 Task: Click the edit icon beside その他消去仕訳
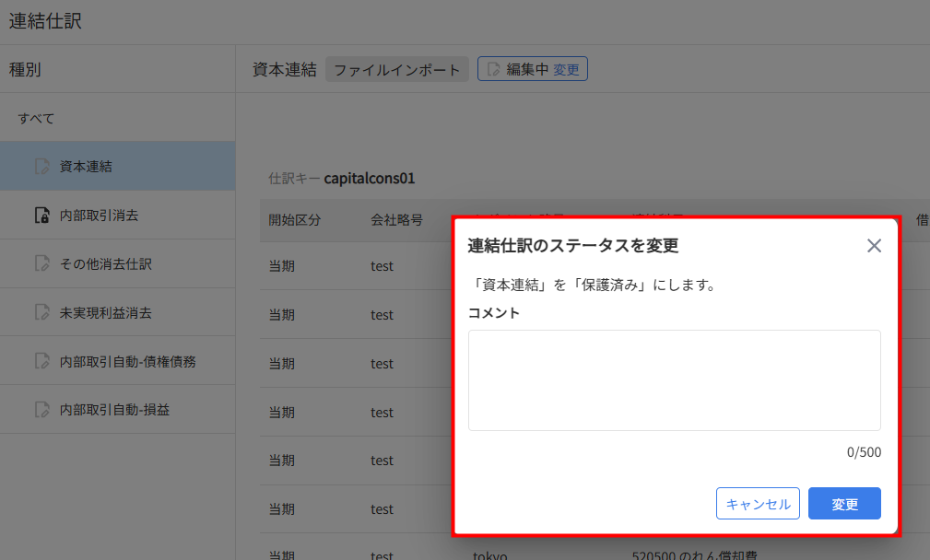41,264
